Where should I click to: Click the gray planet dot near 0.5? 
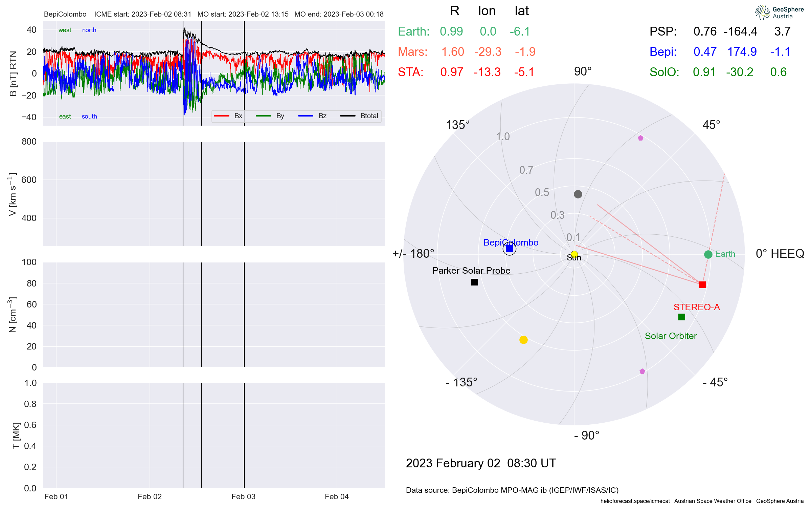pos(578,194)
